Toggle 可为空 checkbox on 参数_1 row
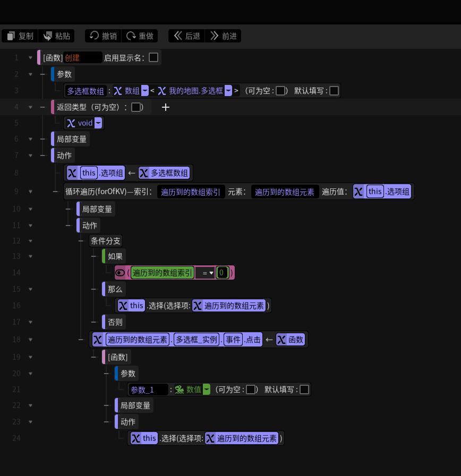This screenshot has height=476, width=461. point(250,390)
